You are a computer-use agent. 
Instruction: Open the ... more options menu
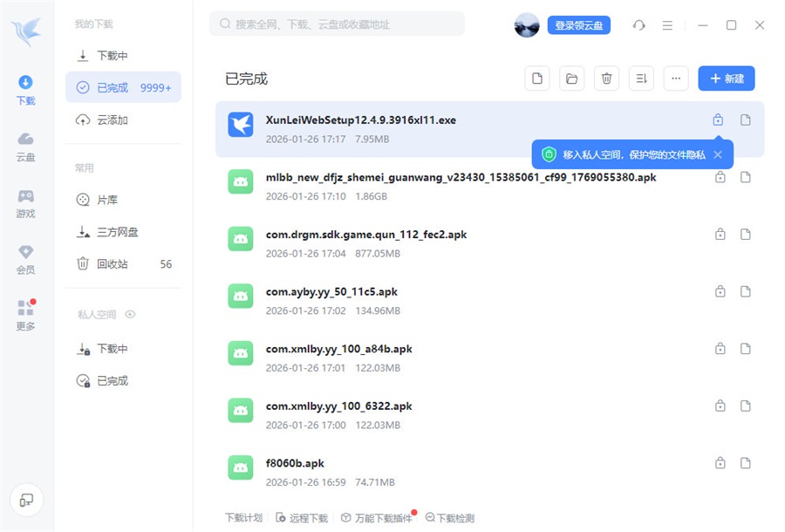click(x=676, y=78)
